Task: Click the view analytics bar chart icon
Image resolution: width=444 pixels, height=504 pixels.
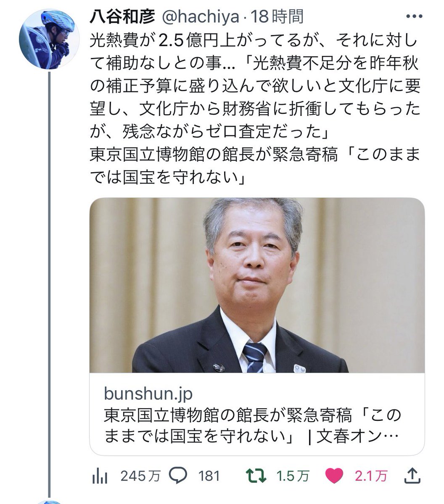Action: tap(100, 475)
